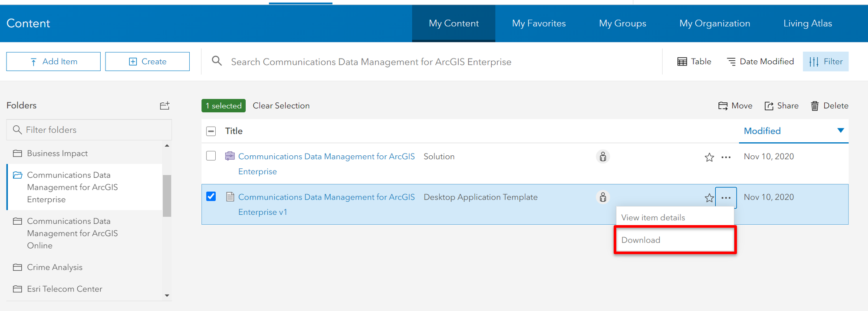The image size is (868, 311).
Task: Click the search magnifier icon
Action: tap(217, 61)
